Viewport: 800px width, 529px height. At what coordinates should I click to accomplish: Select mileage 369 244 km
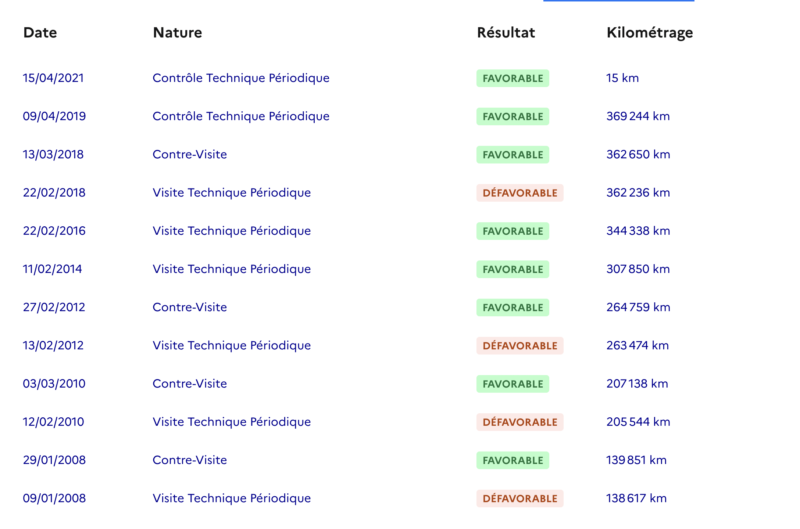click(638, 116)
